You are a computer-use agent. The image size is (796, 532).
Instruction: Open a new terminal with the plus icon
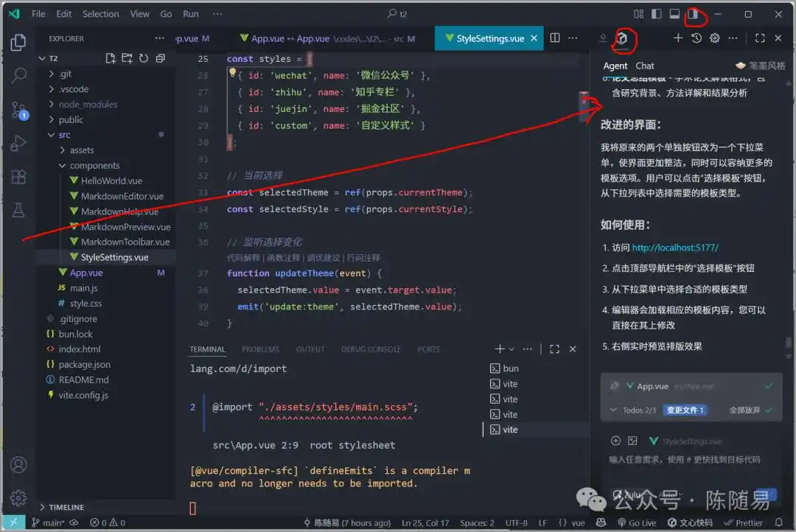pyautogui.click(x=500, y=349)
